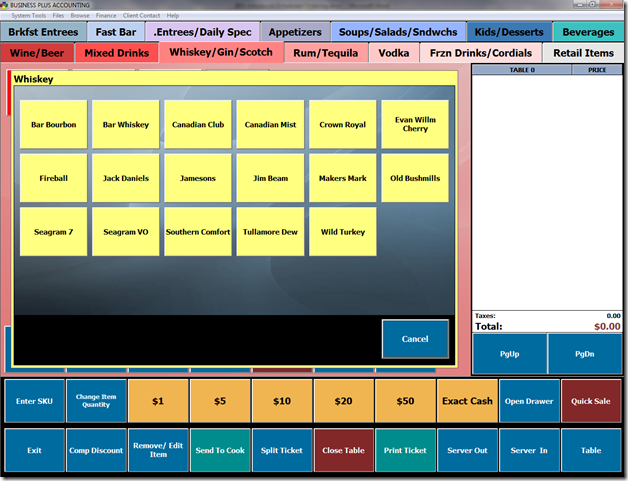Tender one dollar with $1 button
Screen dimensions: 628x481
[158, 401]
